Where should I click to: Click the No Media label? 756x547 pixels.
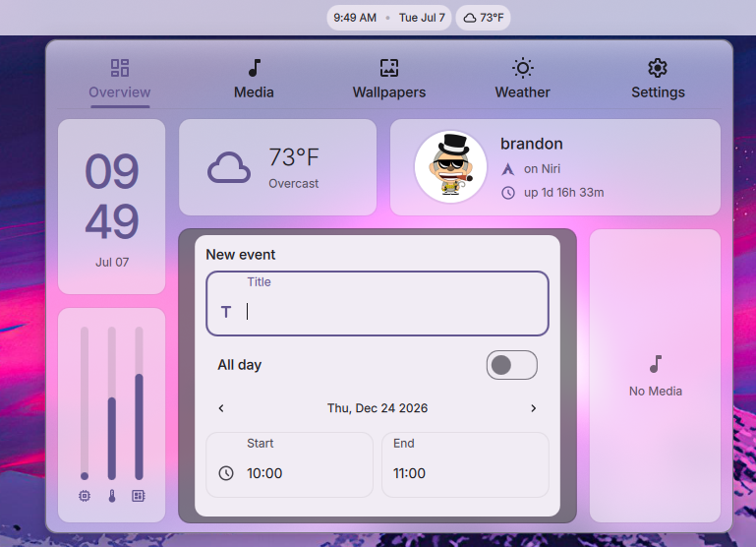pyautogui.click(x=655, y=392)
